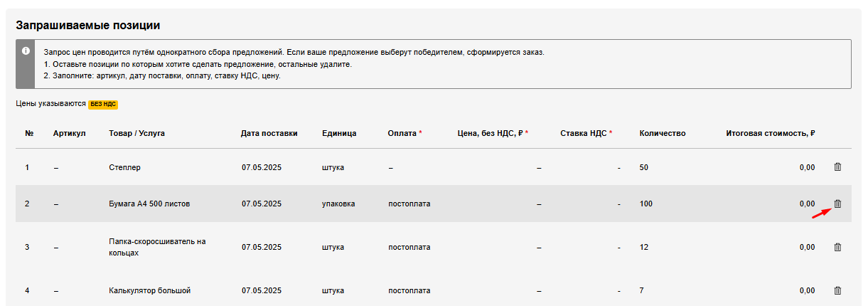Click the Запрашиваемые позиции heading
This screenshot has height=306, width=868.
click(88, 26)
